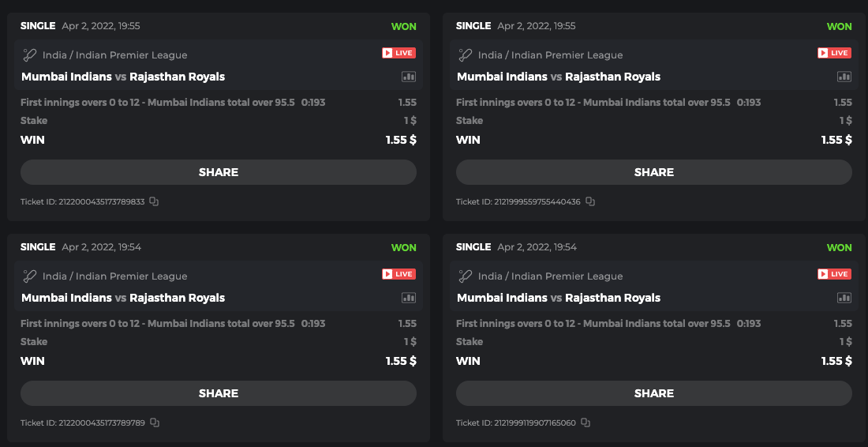Copy ticket ID ending in 789789

(155, 423)
